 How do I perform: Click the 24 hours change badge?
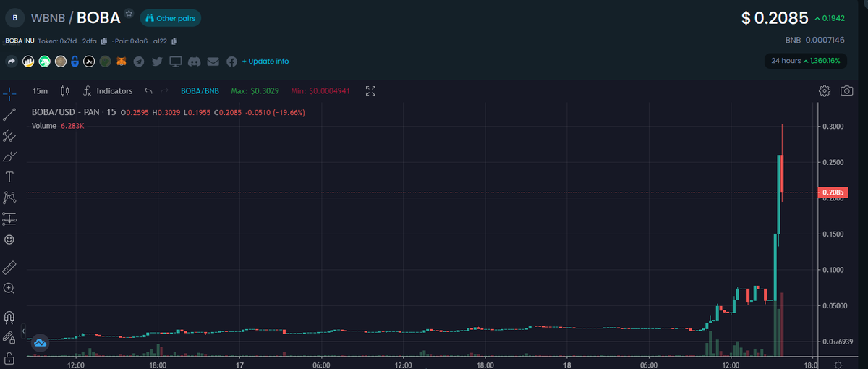(x=806, y=61)
